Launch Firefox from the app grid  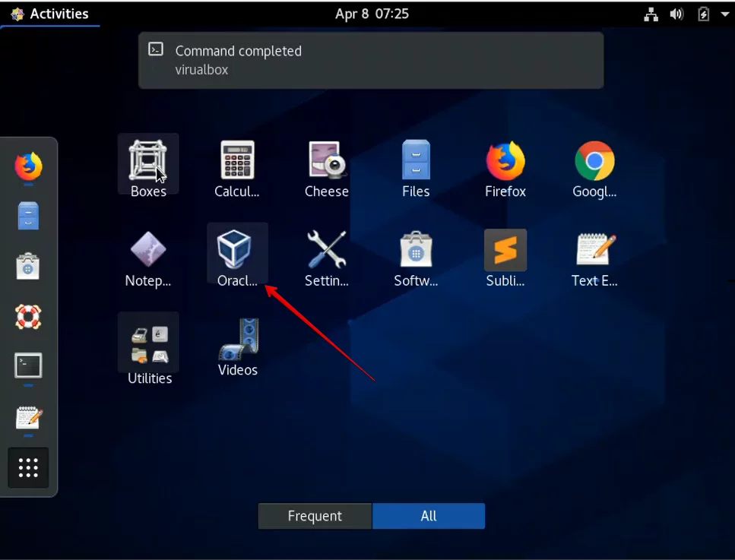click(505, 167)
